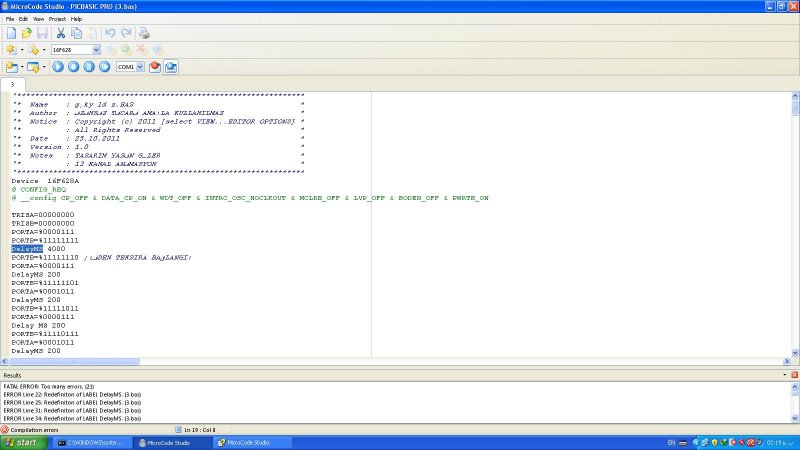The image size is (800, 450).
Task: Click the editor vertical scrollbar up arrow
Action: tap(795, 96)
